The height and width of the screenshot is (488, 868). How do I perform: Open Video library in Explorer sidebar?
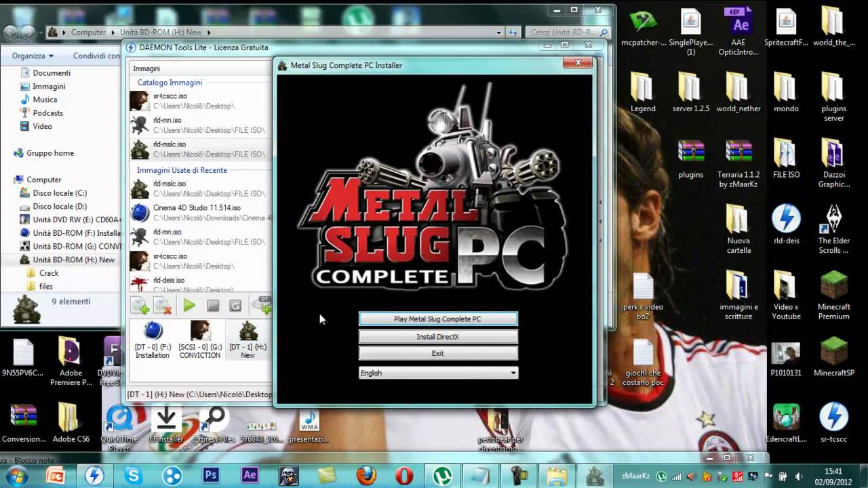coord(42,126)
